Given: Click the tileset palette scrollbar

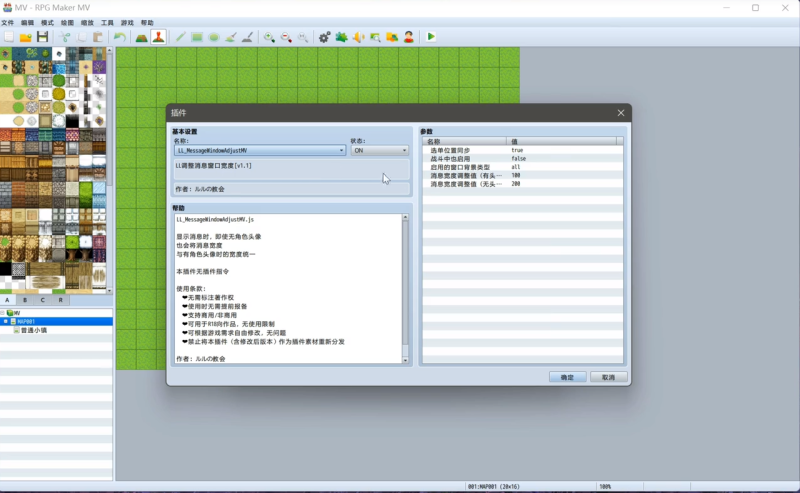Looking at the screenshot, I should coord(109,170).
